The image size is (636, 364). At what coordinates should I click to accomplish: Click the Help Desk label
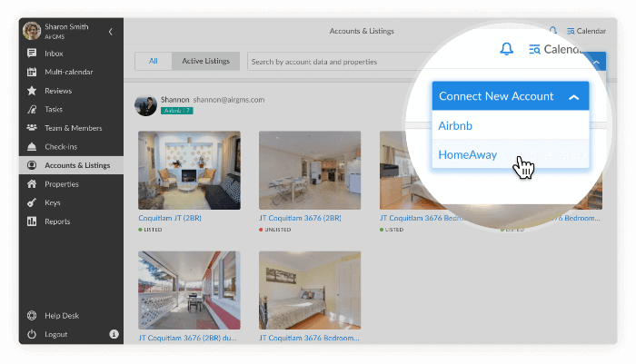[x=62, y=315]
